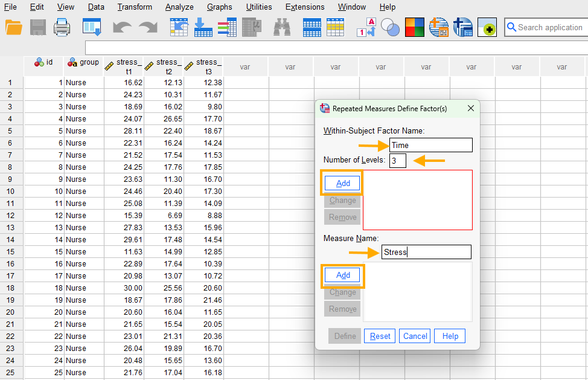Select the Nurse cell in row 5

click(84, 131)
